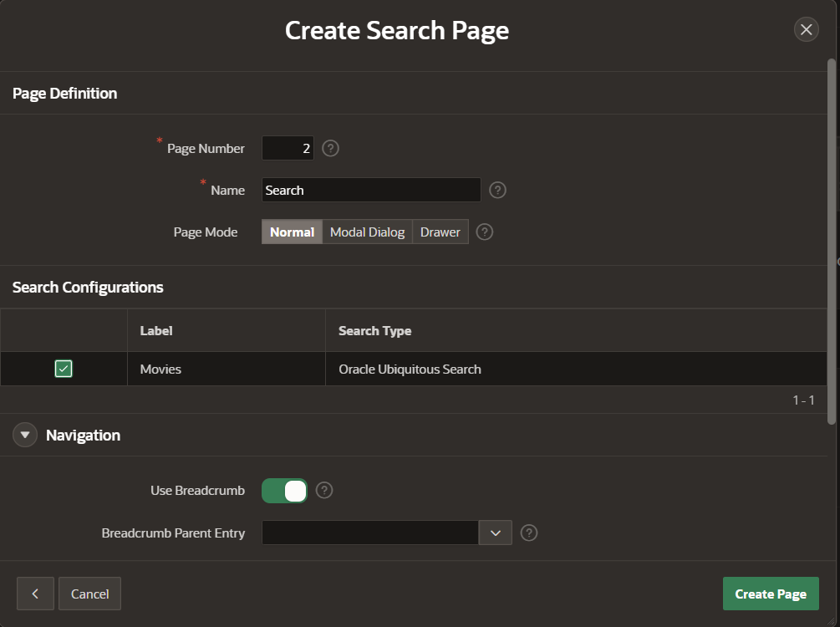This screenshot has width=840, height=627.
Task: Click inside the Name input field
Action: tap(370, 190)
